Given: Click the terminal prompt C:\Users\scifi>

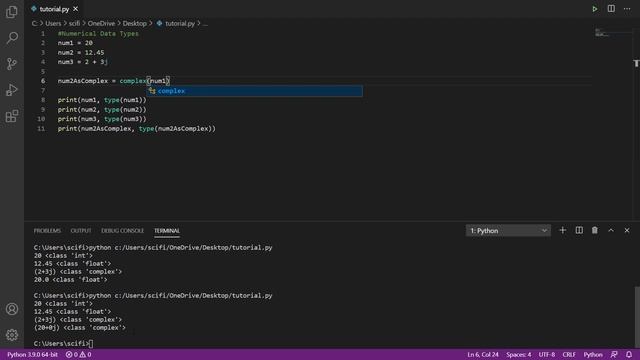Looking at the screenshot, I should 61,344.
